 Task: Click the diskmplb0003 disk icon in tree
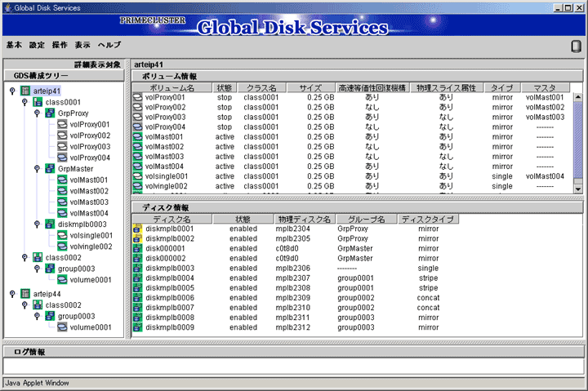[50, 224]
